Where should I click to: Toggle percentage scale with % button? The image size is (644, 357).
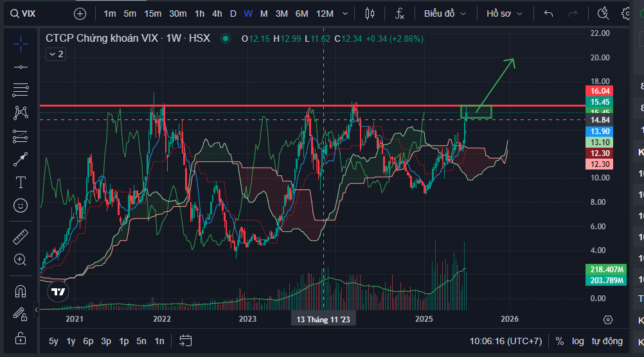click(x=560, y=341)
